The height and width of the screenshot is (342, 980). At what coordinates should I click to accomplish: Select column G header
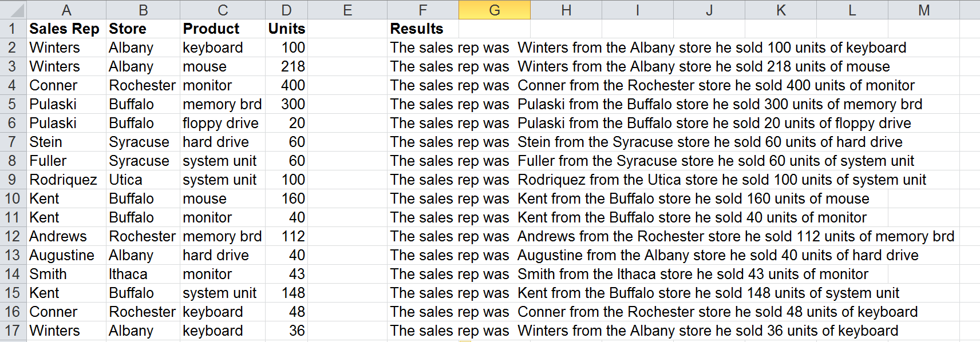(495, 10)
